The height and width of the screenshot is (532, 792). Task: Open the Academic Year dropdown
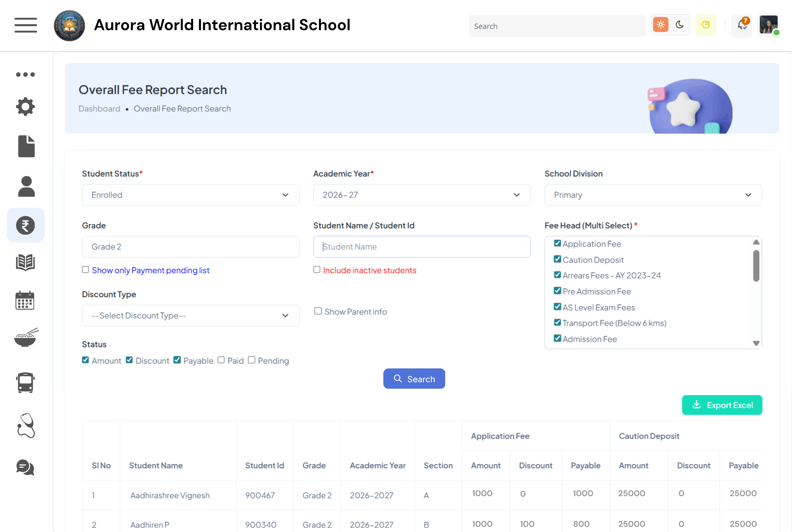(422, 195)
